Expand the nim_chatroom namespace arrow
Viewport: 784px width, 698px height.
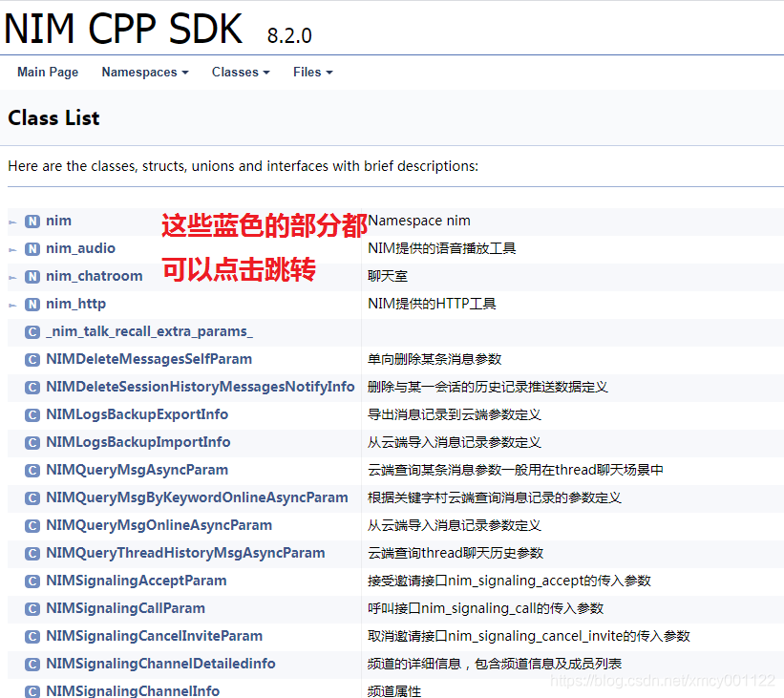(12, 278)
